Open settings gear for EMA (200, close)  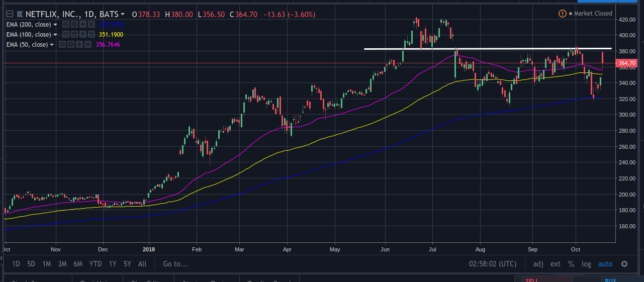point(74,24)
